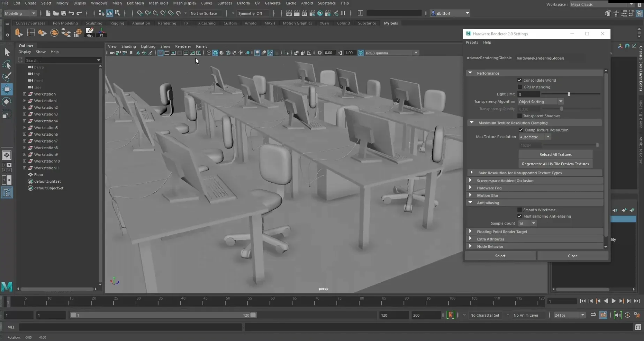
Task: Switch to the Poly Modeling shelf tab
Action: pyautogui.click(x=65, y=23)
